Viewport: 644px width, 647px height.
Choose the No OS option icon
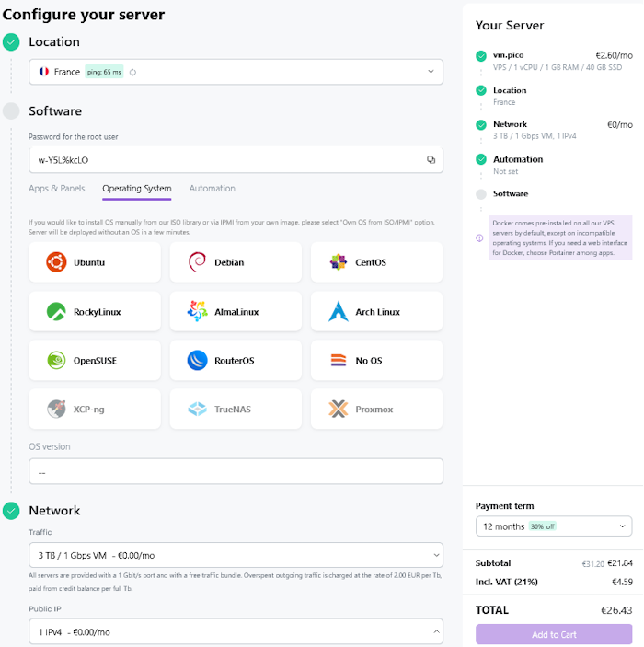[x=338, y=361]
